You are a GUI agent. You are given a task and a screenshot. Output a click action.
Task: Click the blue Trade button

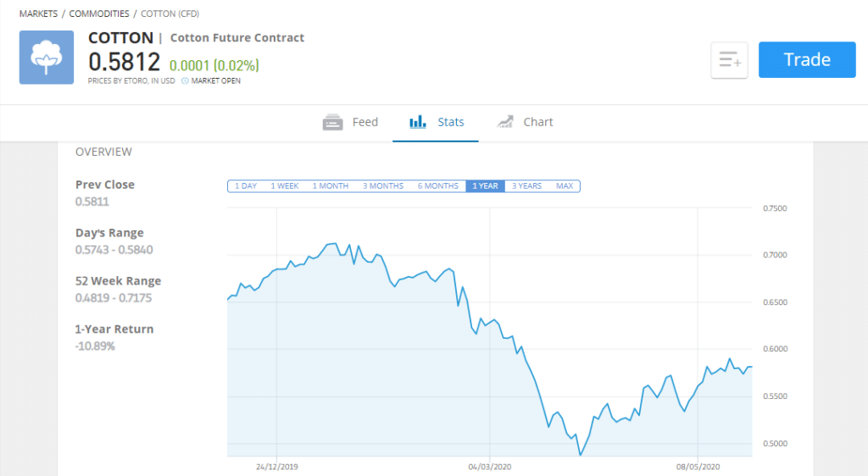tap(807, 59)
